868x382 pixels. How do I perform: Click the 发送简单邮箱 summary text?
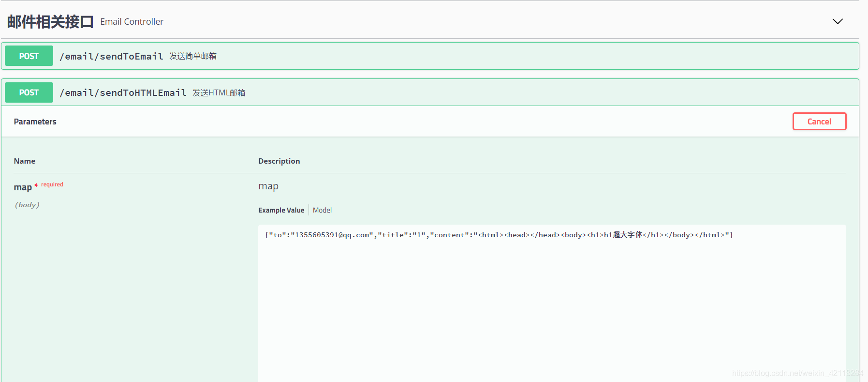pos(193,56)
